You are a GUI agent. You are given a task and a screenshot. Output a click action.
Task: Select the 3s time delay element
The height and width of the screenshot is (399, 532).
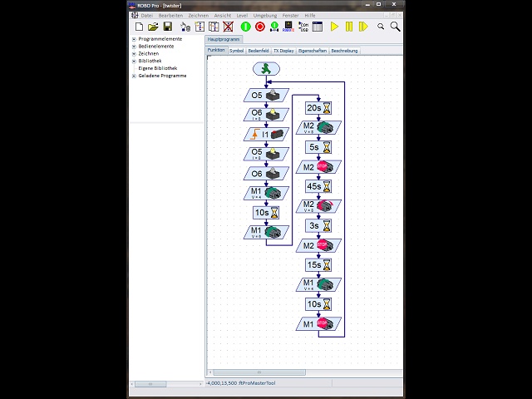318,226
